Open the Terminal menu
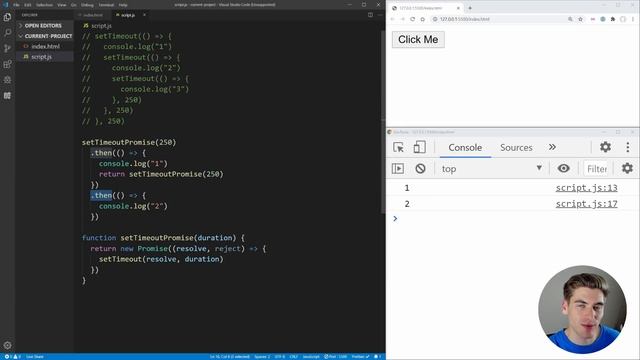This screenshot has height=360, width=640. [x=106, y=5]
